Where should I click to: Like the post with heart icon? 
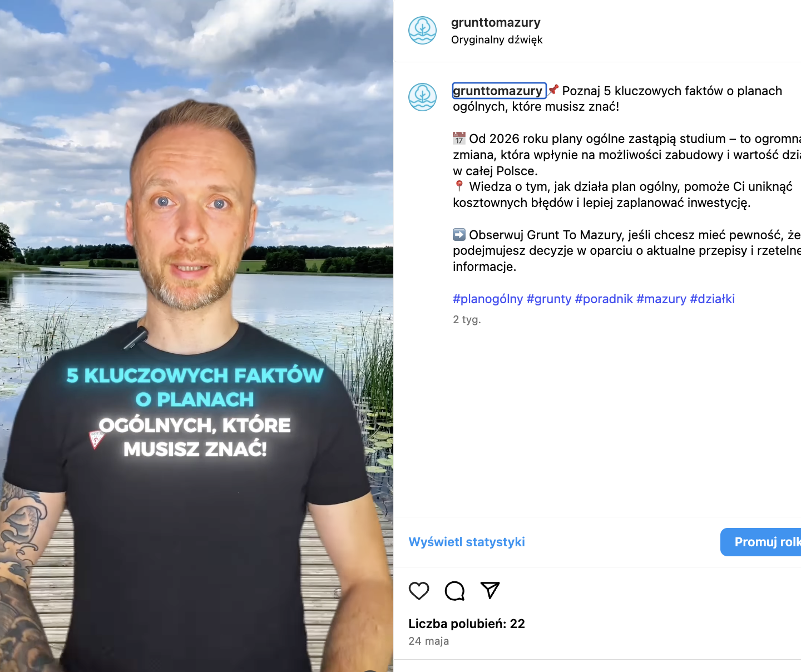[x=419, y=590]
